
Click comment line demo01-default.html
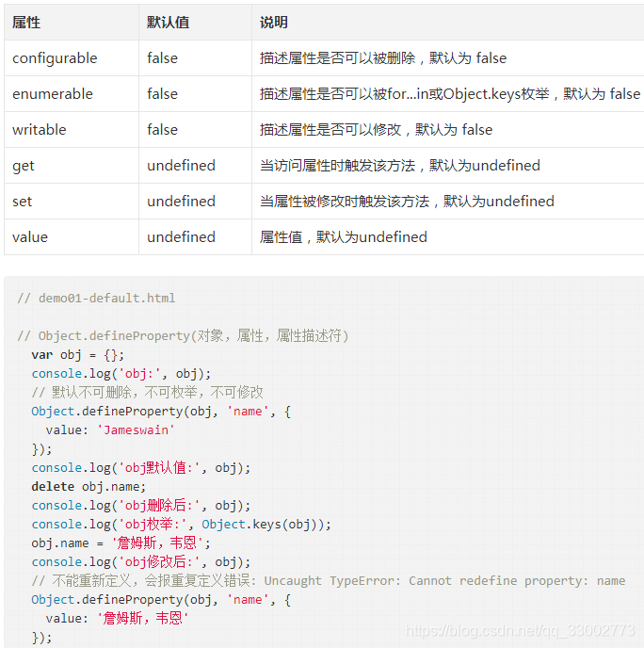point(96,298)
